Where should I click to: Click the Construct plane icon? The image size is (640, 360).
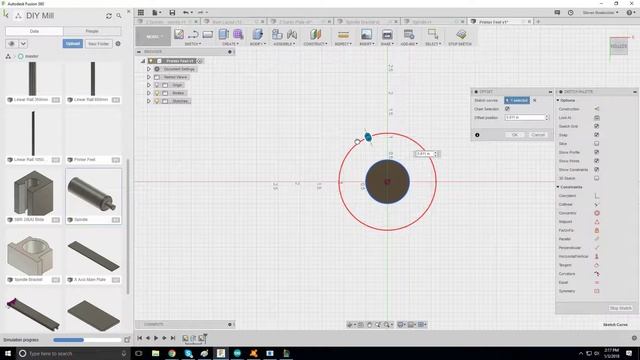click(x=315, y=34)
